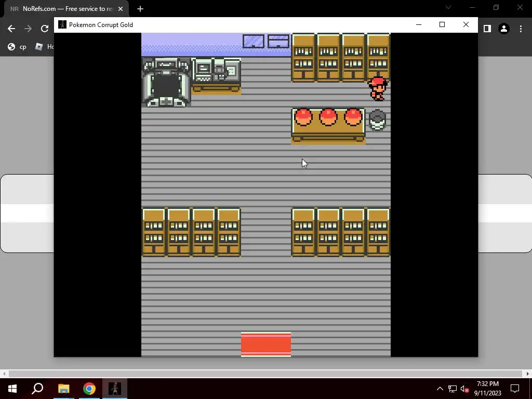Maximize the Pokemon Corrupt Gold window
Image resolution: width=532 pixels, height=399 pixels.
click(442, 24)
